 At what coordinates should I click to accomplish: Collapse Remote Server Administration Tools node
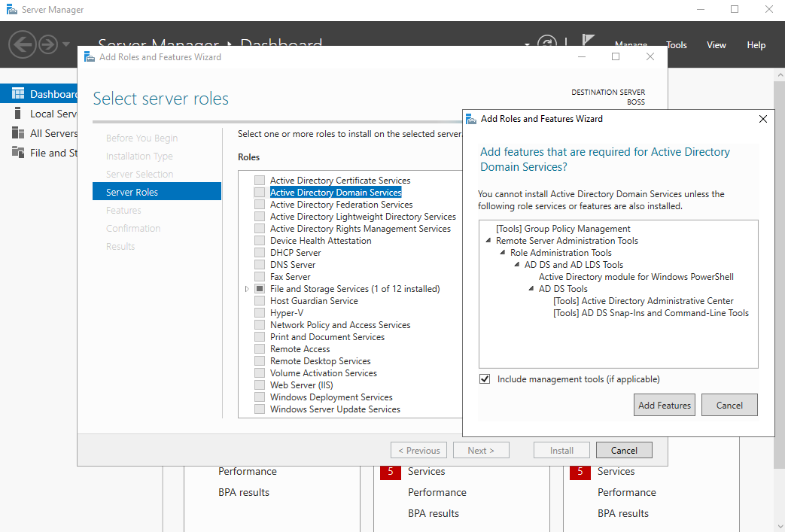489,241
